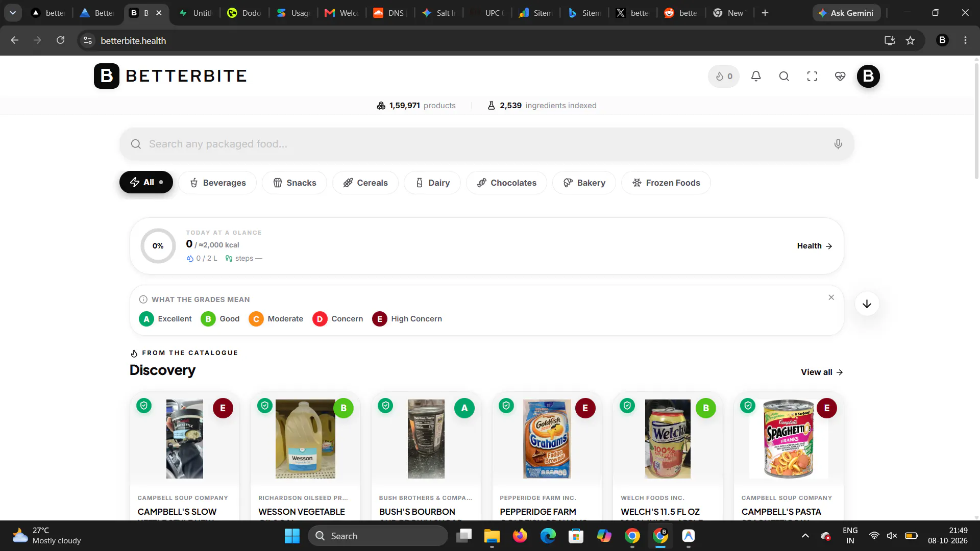Image resolution: width=980 pixels, height=551 pixels.
Task: Click the Ask Gemini button
Action: [846, 13]
